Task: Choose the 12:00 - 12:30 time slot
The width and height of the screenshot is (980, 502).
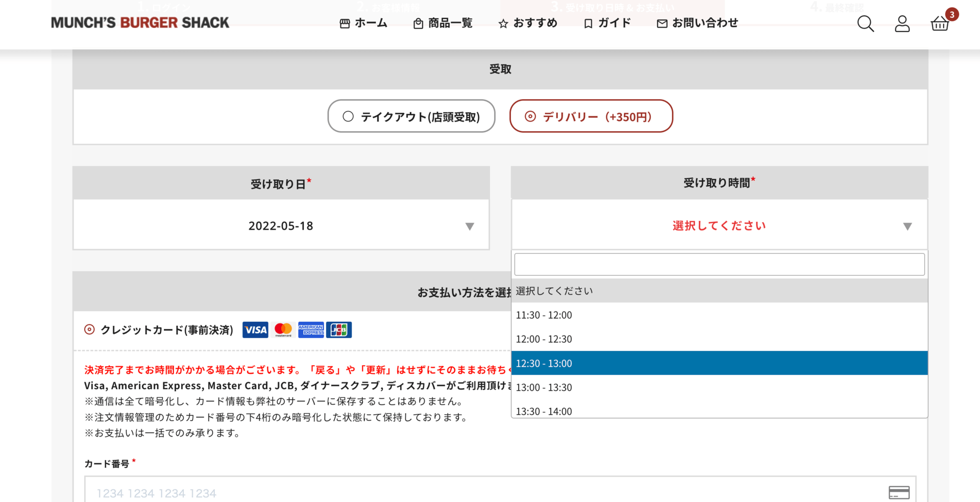Action: click(719, 339)
